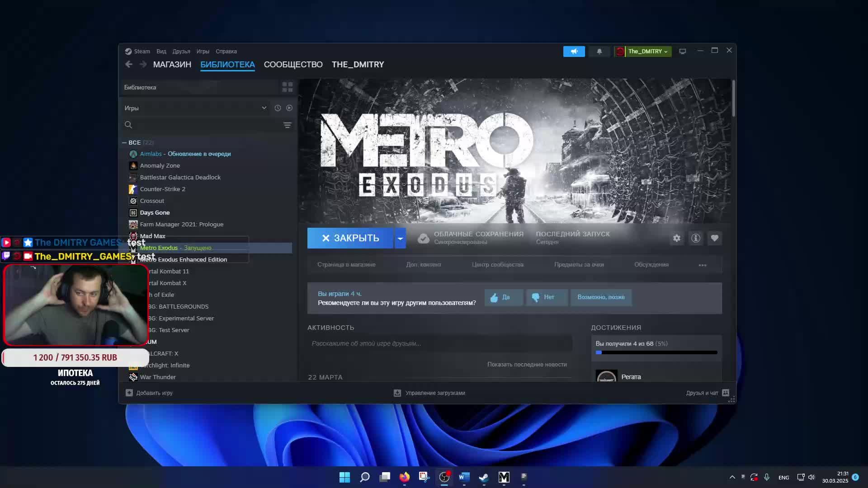
Task: Switch library to grid view
Action: pyautogui.click(x=287, y=87)
